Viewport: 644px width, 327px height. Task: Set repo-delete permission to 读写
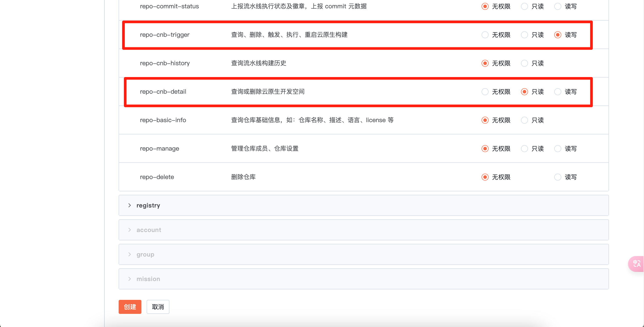tap(557, 177)
